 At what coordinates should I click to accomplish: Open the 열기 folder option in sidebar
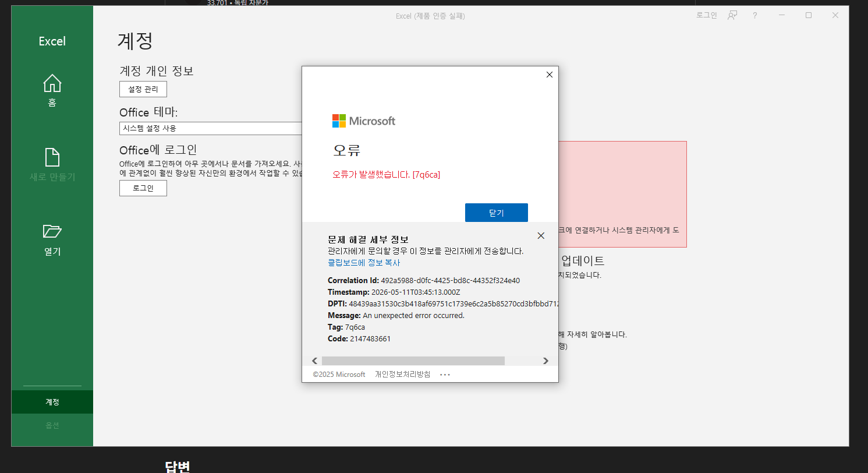52,239
